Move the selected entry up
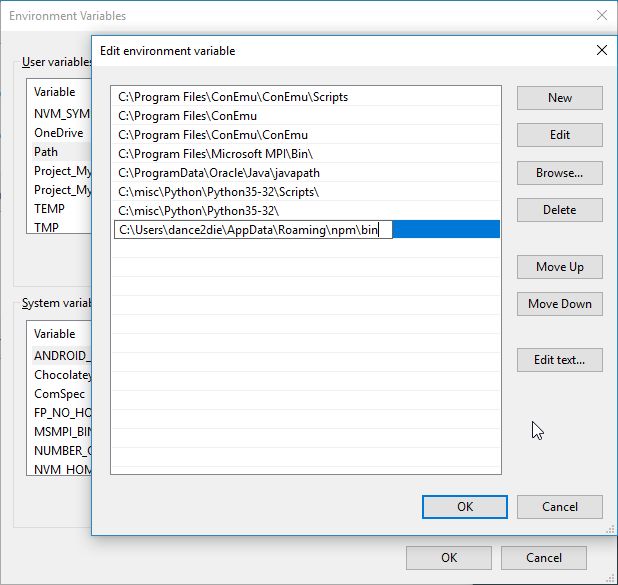This screenshot has height=585, width=618. (559, 267)
